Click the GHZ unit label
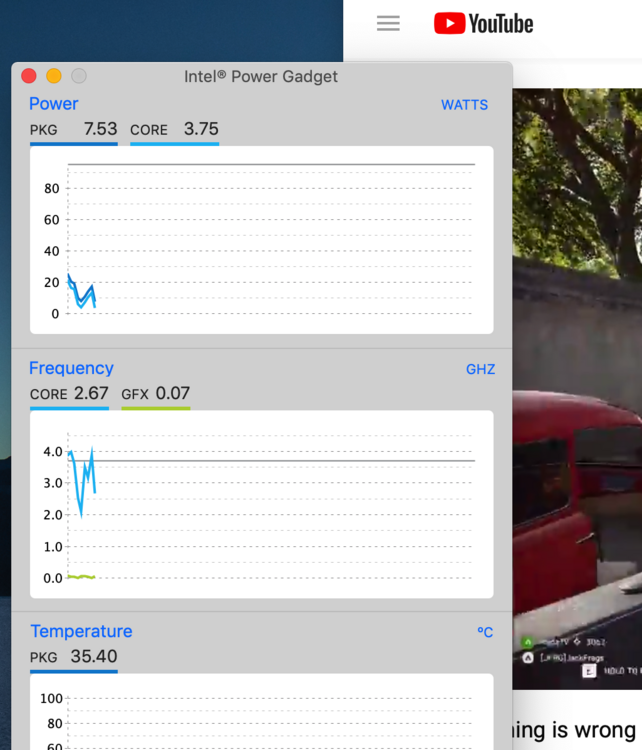This screenshot has height=750, width=642. click(x=480, y=369)
